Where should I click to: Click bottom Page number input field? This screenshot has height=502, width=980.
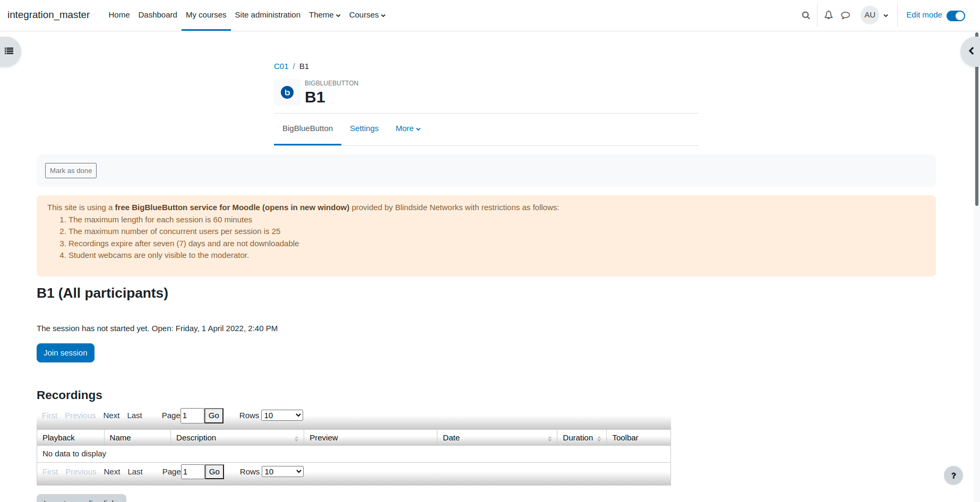(193, 472)
